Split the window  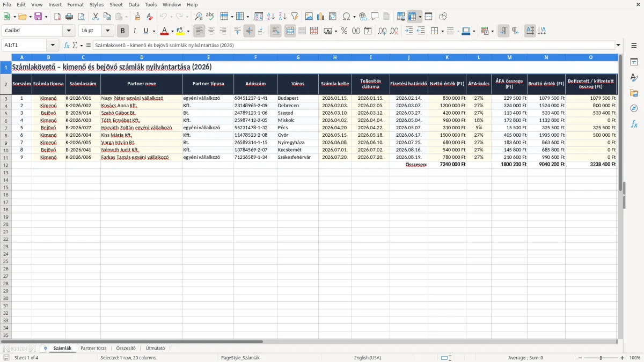(428, 17)
